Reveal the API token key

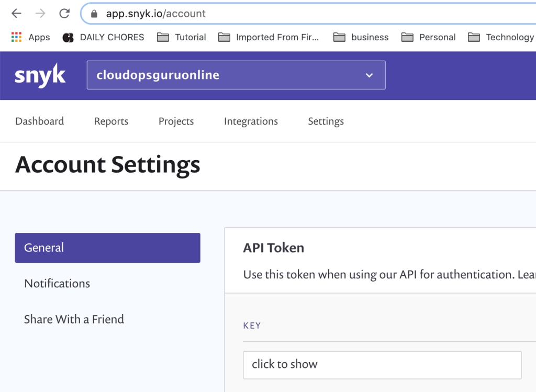coord(383,364)
